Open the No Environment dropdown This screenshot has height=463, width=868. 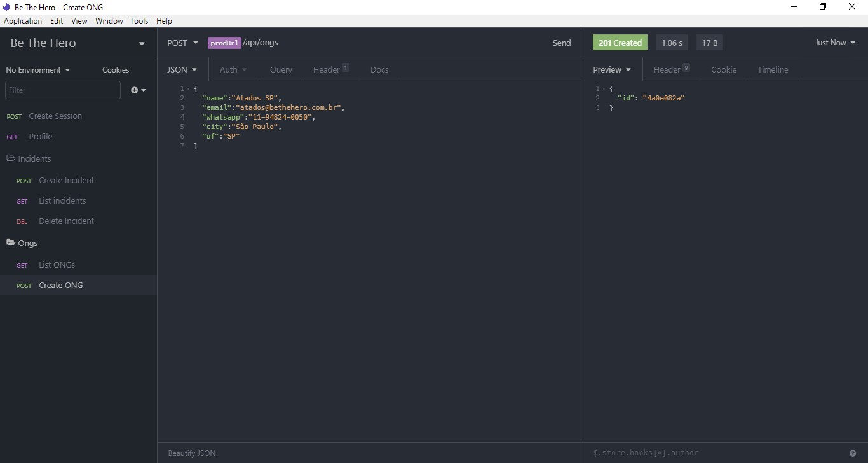click(x=38, y=70)
